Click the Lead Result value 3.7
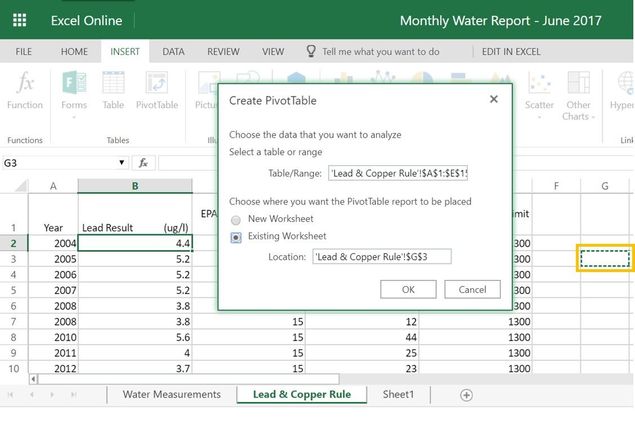The image size is (635, 423). coord(135,368)
